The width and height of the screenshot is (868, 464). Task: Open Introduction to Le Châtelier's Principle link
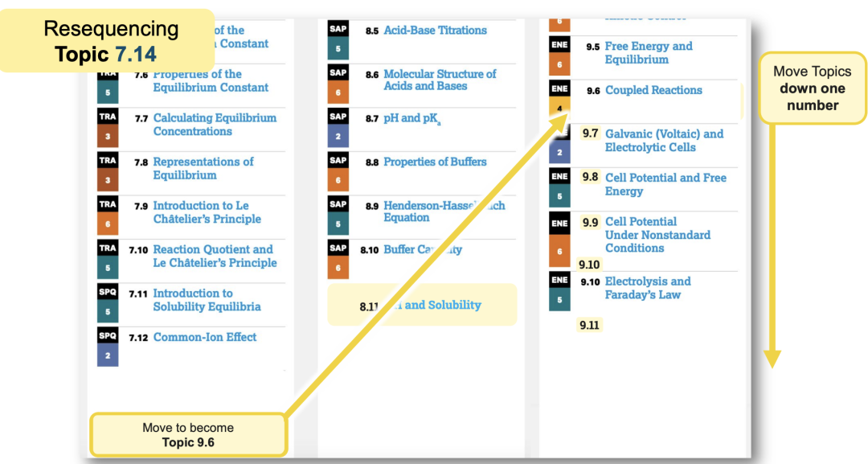tap(207, 212)
